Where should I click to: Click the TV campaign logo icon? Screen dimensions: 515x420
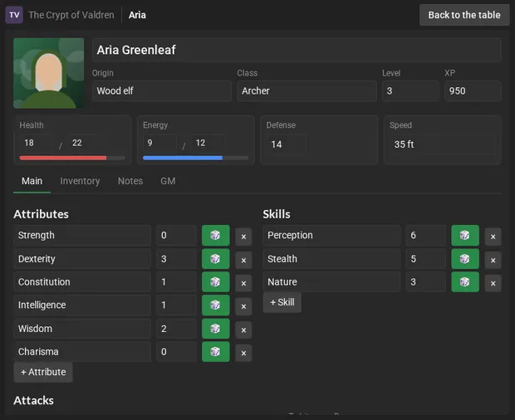14,15
